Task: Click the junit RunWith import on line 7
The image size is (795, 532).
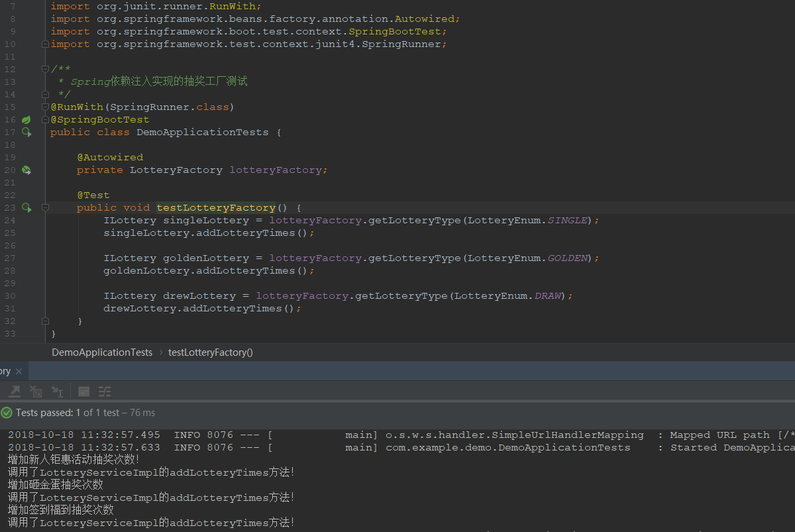Action: [x=156, y=7]
